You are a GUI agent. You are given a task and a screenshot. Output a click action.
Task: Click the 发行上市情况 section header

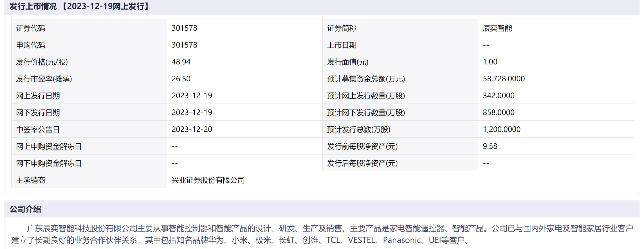[x=80, y=6]
